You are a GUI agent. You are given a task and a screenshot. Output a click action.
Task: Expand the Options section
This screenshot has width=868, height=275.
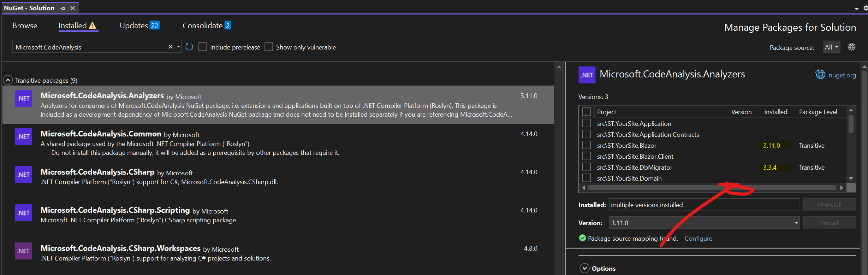pos(585,268)
